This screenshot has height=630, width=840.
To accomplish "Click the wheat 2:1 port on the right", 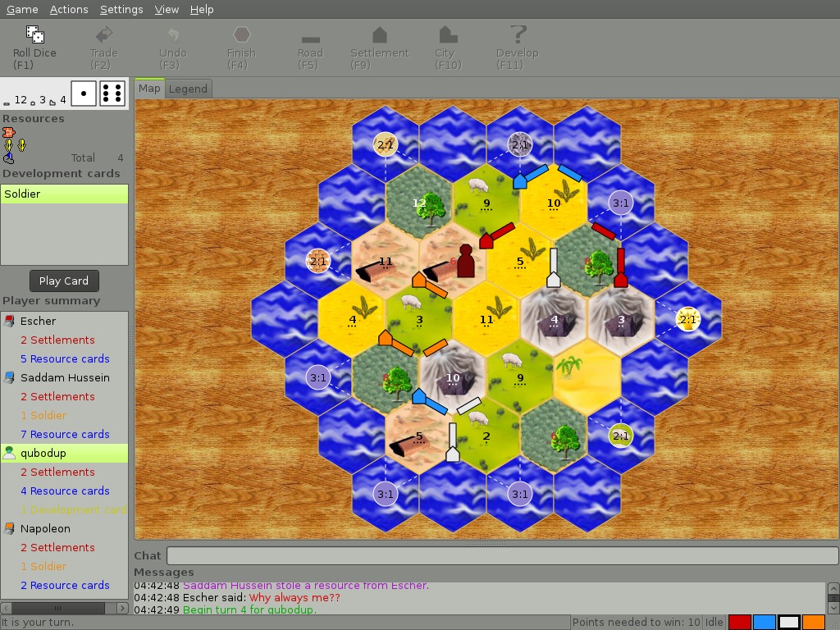I will point(688,319).
